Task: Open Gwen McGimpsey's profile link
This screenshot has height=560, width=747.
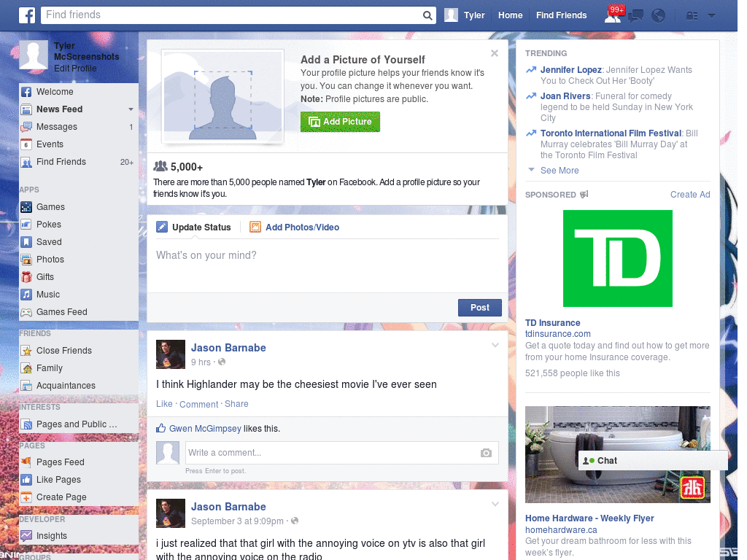Action: [205, 429]
